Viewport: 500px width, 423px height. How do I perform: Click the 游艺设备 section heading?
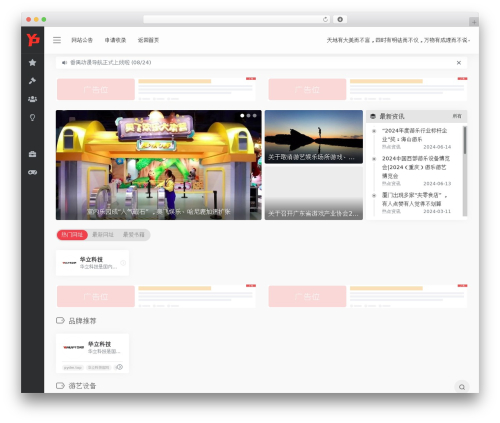pos(82,386)
